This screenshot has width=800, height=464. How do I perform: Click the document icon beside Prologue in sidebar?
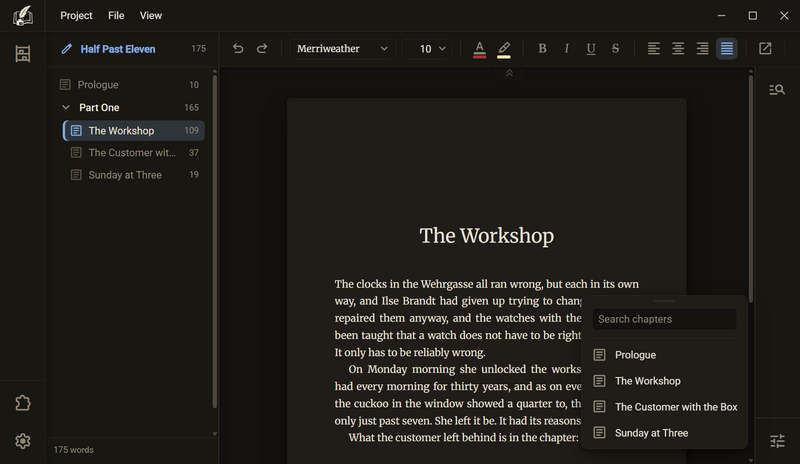[65, 85]
